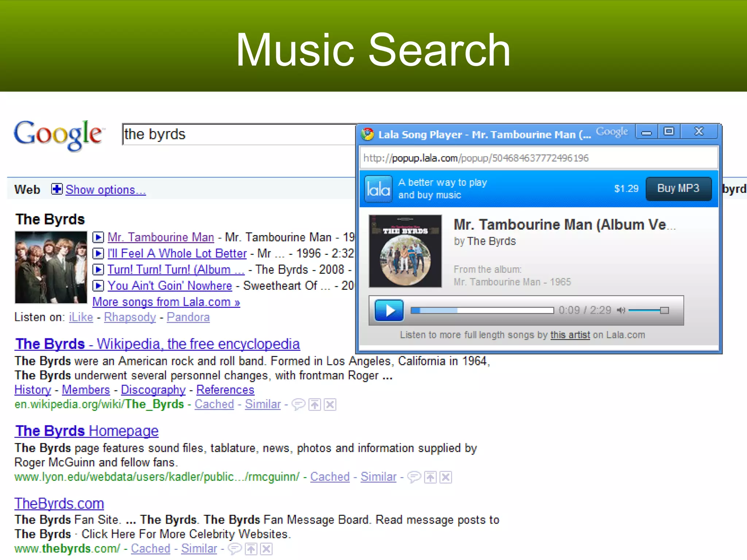Open Cached link for lyon.edu result
This screenshot has width=747, height=560.
click(x=330, y=477)
